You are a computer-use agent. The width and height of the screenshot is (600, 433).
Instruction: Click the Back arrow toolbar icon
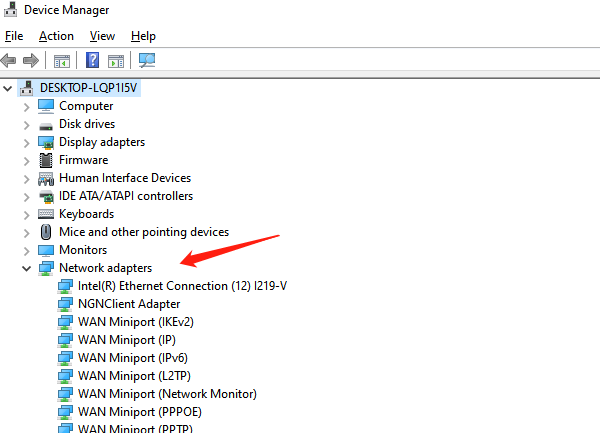tap(8, 60)
